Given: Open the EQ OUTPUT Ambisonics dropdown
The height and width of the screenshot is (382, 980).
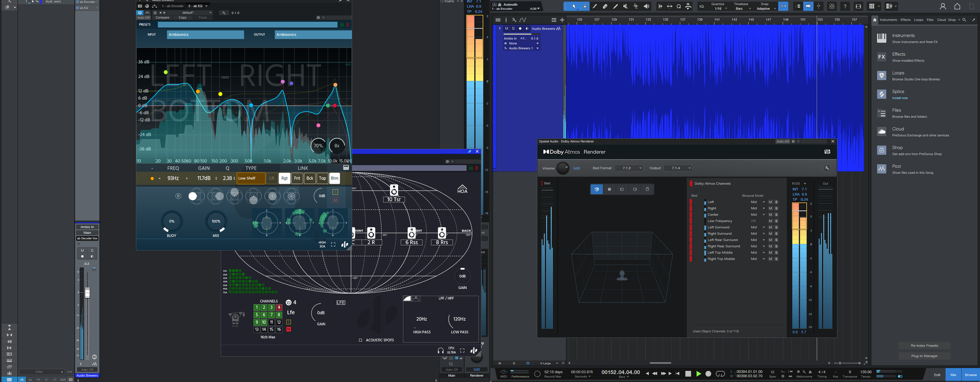Looking at the screenshot, I should tap(313, 34).
